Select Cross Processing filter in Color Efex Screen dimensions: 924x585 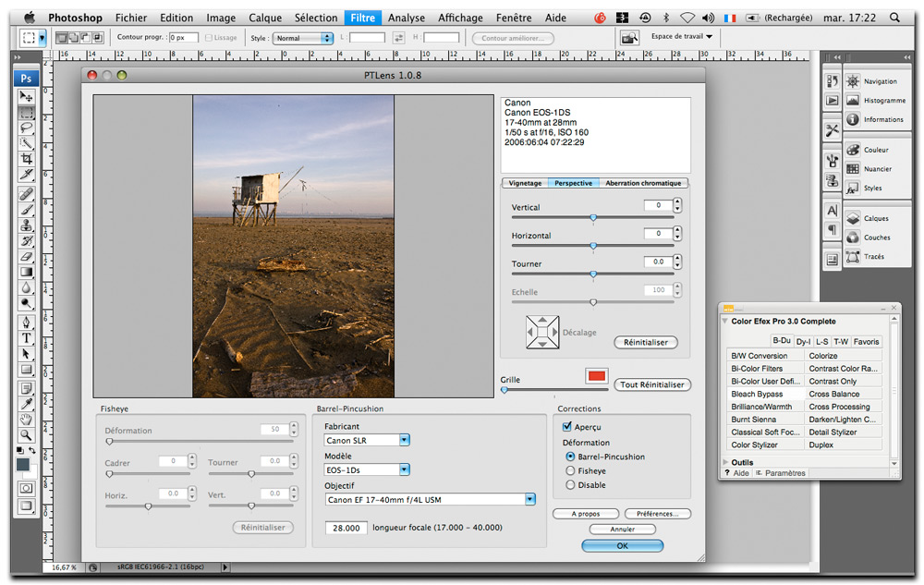click(844, 407)
